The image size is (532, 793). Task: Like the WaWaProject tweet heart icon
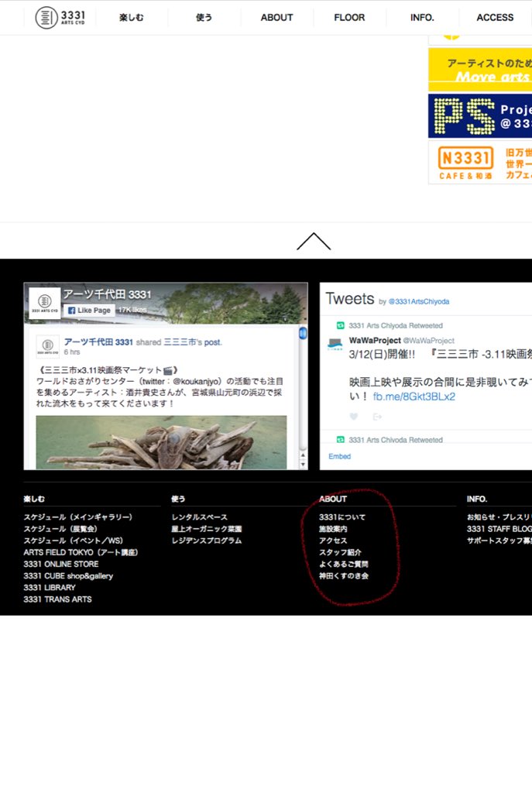353,416
